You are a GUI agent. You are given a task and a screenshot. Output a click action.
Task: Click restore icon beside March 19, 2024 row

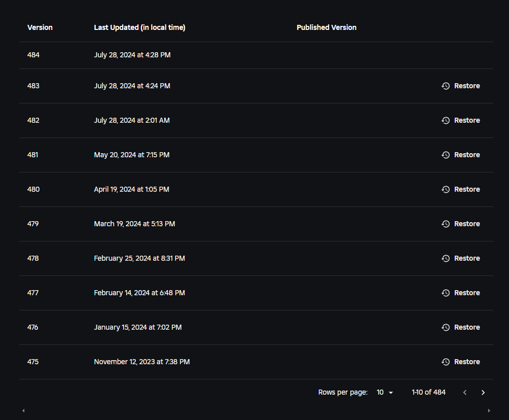446,224
